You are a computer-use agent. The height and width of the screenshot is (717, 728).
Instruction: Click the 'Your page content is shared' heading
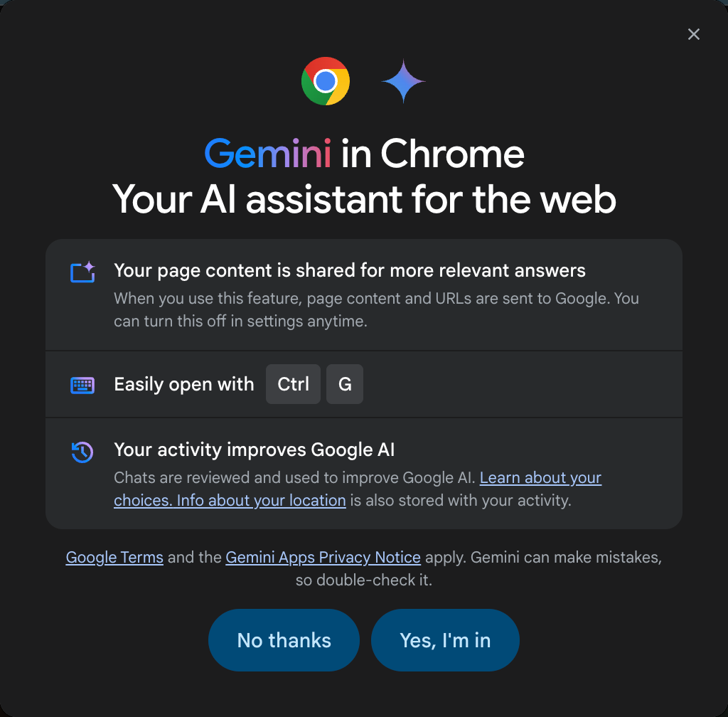click(x=350, y=270)
